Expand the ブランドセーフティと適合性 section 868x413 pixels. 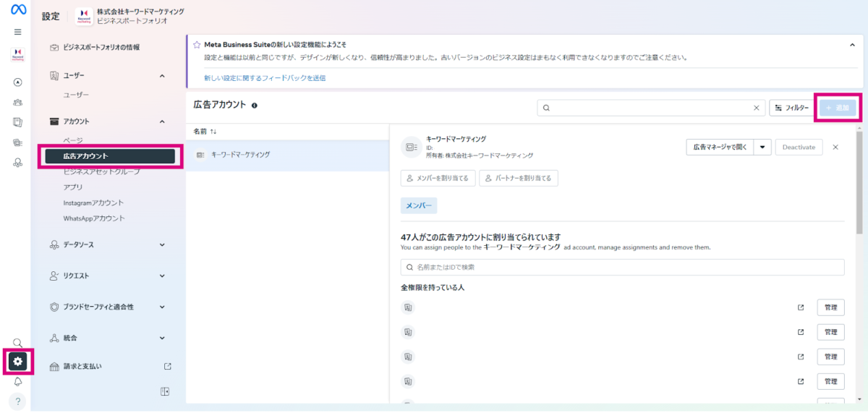click(162, 307)
